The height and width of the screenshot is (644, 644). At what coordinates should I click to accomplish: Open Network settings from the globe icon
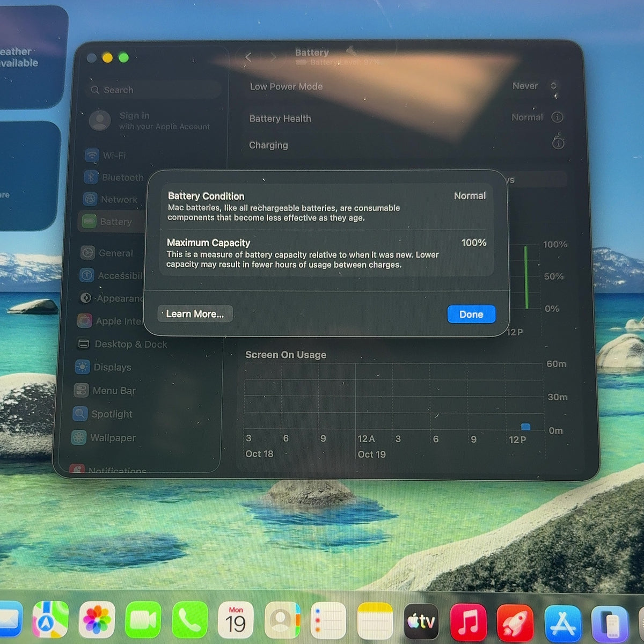pos(90,199)
